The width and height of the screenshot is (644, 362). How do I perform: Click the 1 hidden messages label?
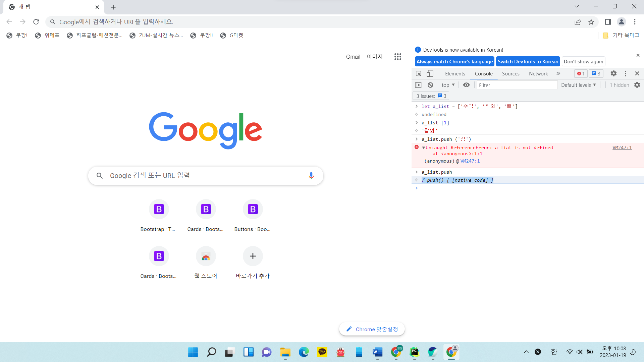coord(619,85)
